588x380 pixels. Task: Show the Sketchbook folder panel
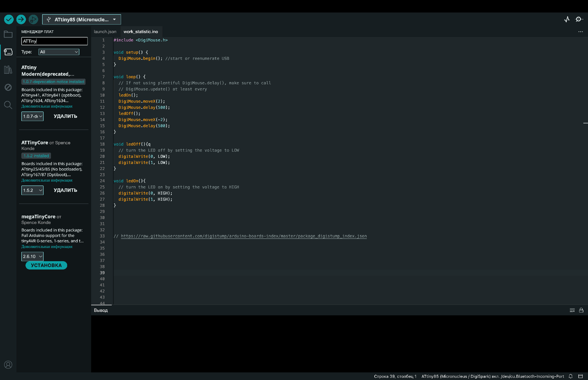8,34
